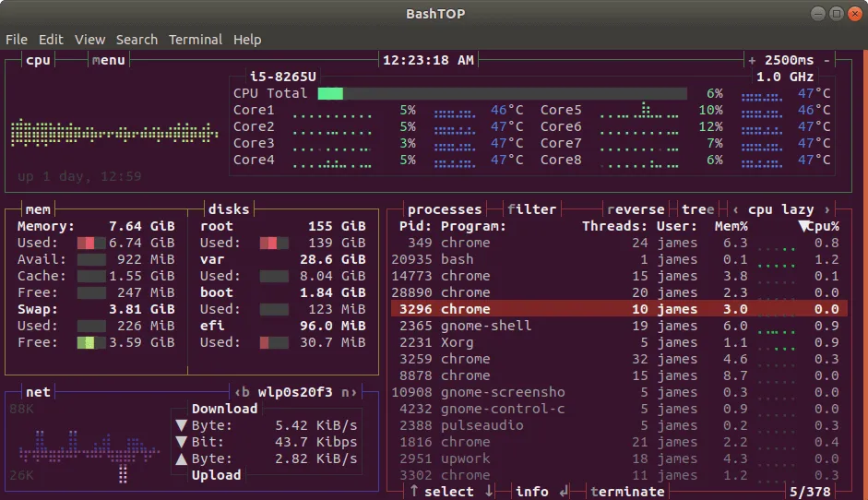Screen dimensions: 868x500
Task: Minimize the BashTOP window
Action: (817, 13)
